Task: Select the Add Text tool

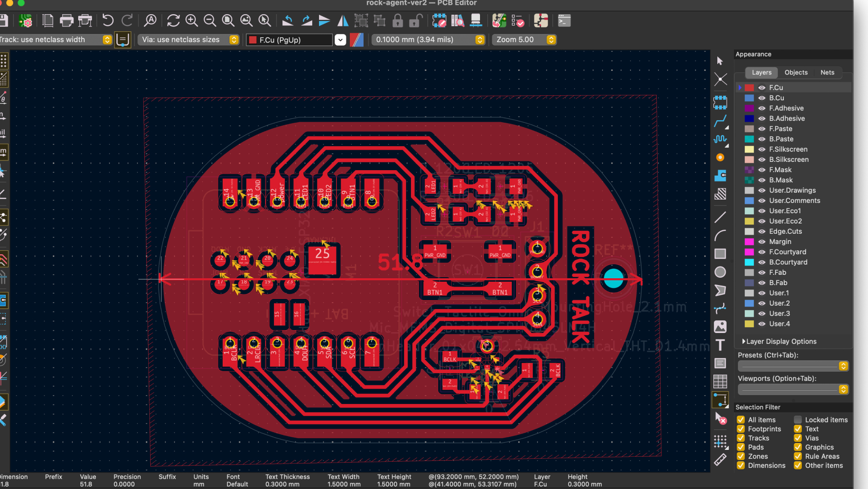Action: (720, 345)
